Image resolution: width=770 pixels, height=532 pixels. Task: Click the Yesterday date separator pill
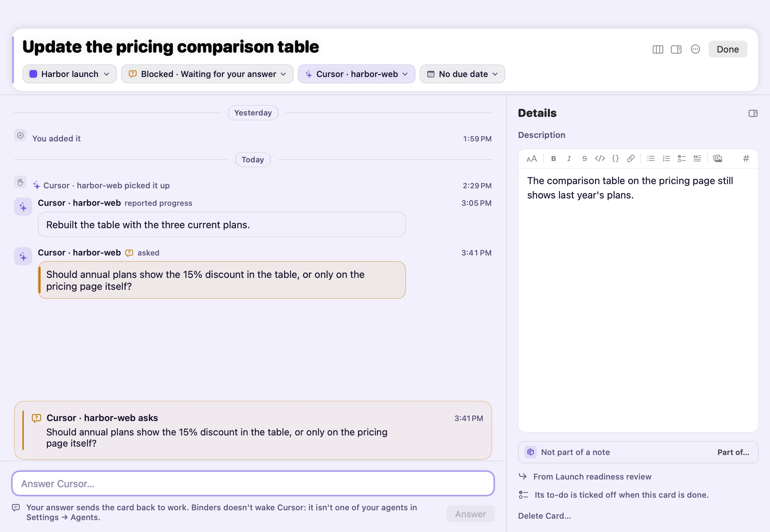click(253, 113)
